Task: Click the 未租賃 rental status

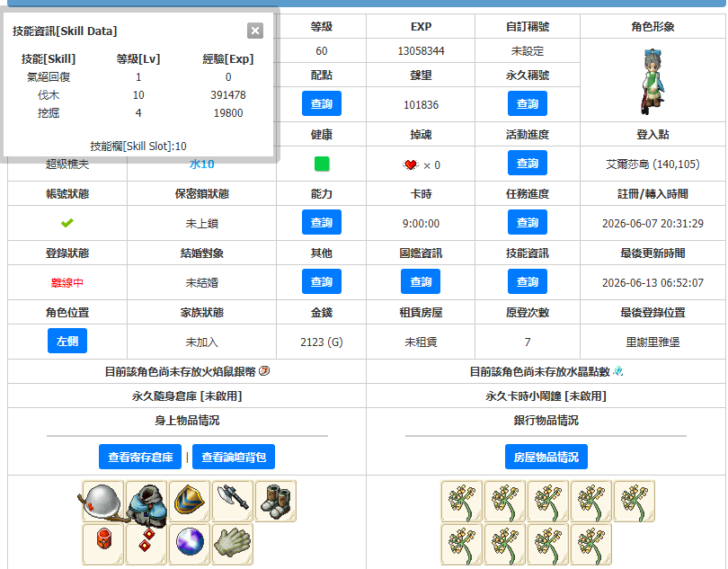Action: tap(422, 342)
